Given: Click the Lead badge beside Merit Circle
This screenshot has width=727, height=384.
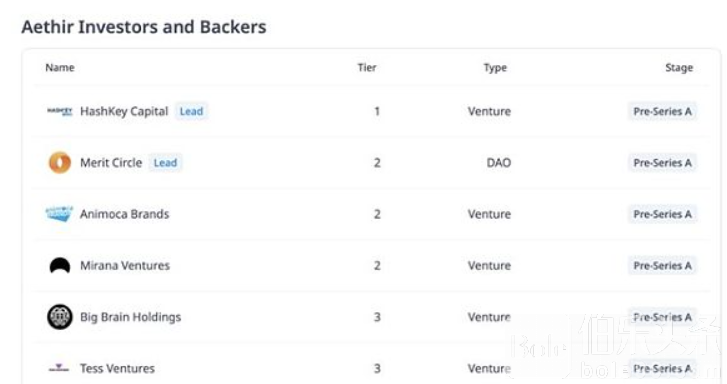Looking at the screenshot, I should [x=166, y=163].
